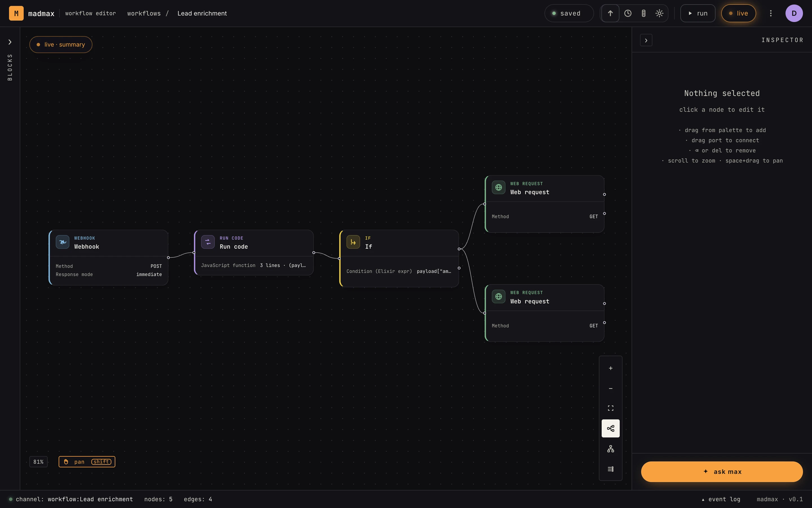This screenshot has height=508, width=812.
Task: Toggle the pan shift mode button
Action: pos(87,462)
